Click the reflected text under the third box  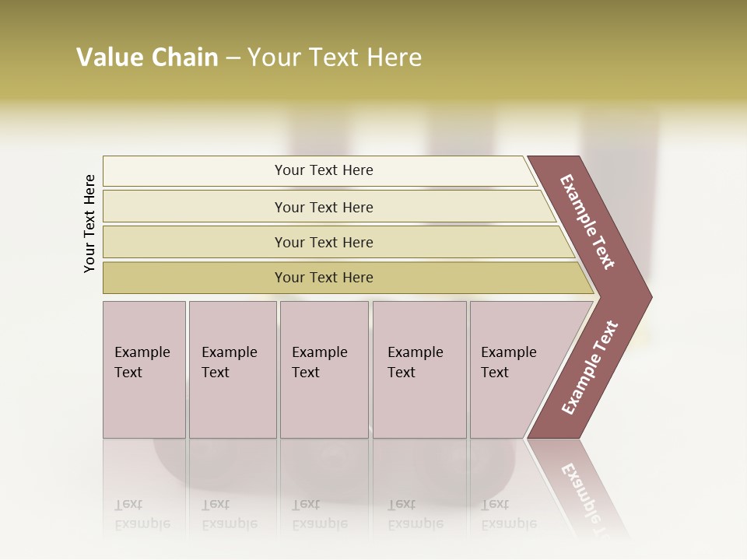pos(319,513)
